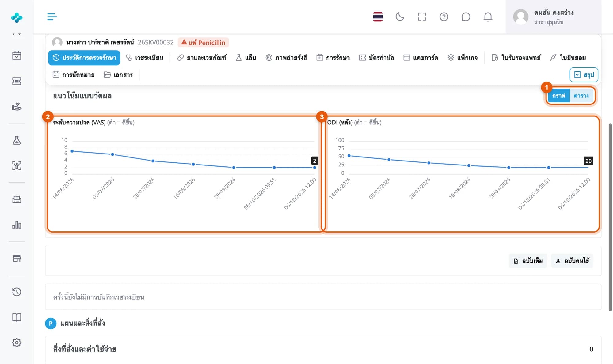Screen dimensions: 613x364
Task: Open the แพ็กเกจ tab
Action: 463,58
